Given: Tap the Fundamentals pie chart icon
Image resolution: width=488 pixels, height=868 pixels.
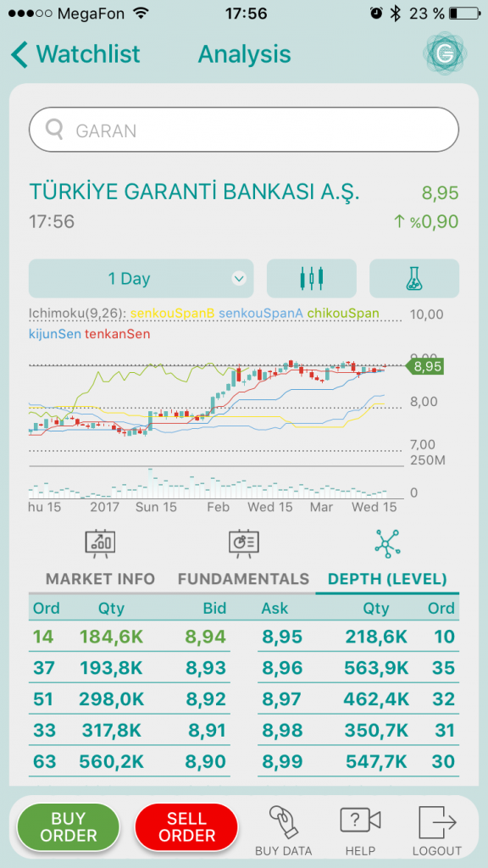Looking at the screenshot, I should 243,543.
